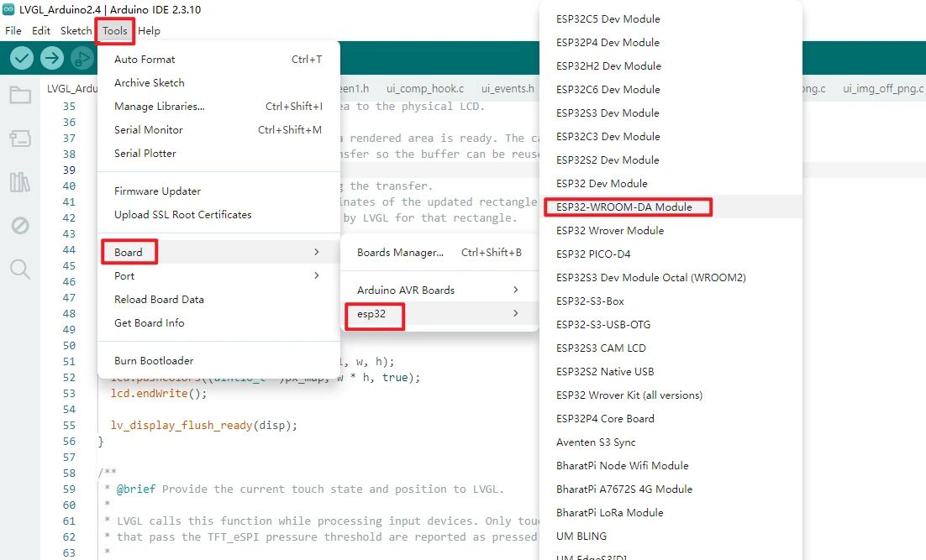Open the Debug sidebar icon

pyautogui.click(x=20, y=225)
